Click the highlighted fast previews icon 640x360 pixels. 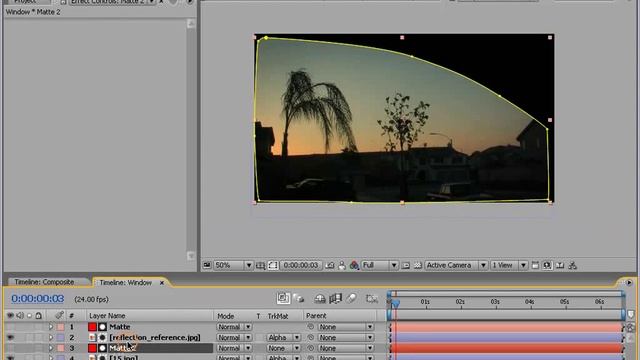pos(547,266)
